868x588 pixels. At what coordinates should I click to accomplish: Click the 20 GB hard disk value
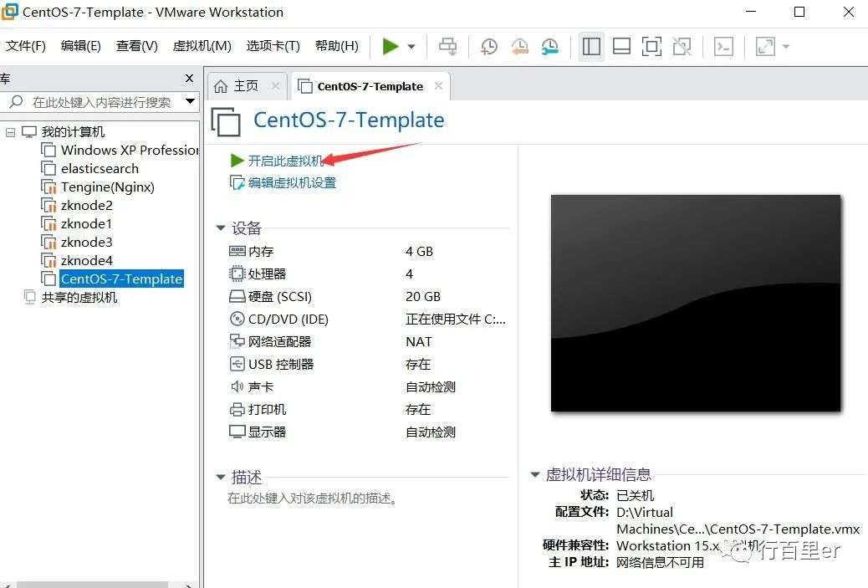(x=423, y=297)
